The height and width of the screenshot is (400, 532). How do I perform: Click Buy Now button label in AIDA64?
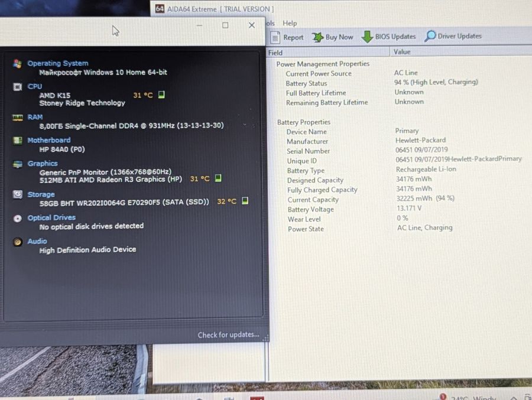click(339, 37)
